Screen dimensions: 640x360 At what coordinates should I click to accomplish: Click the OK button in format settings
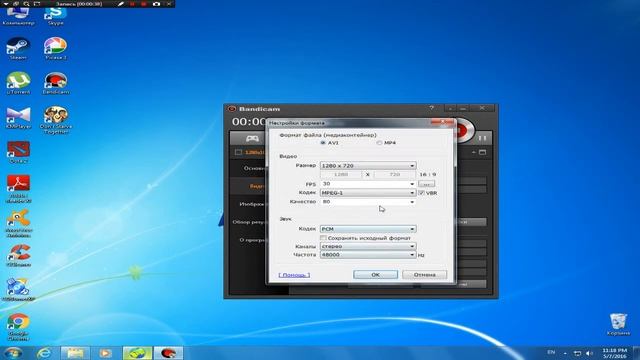[376, 275]
